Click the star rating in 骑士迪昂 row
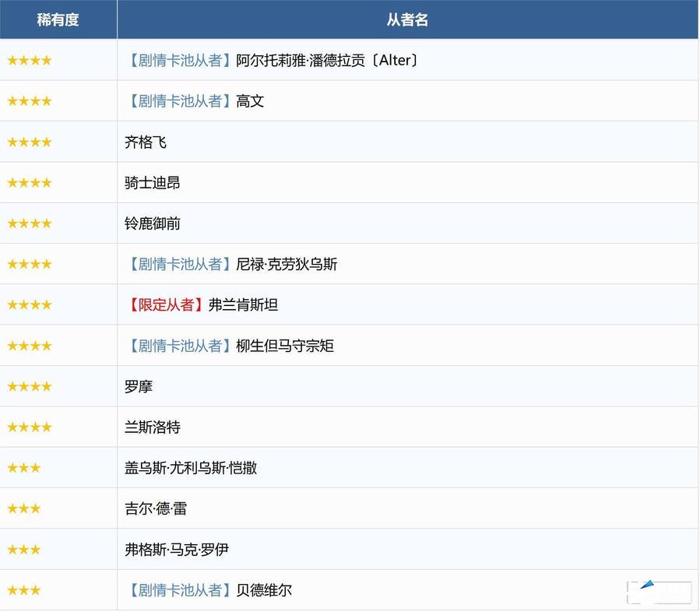Screen dimensions: 700x612 pyautogui.click(x=30, y=183)
